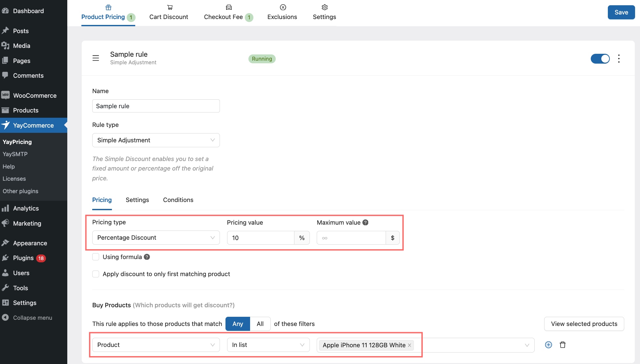Click the hamburger drag handle beside Sample rule
This screenshot has width=640, height=364.
[96, 58]
